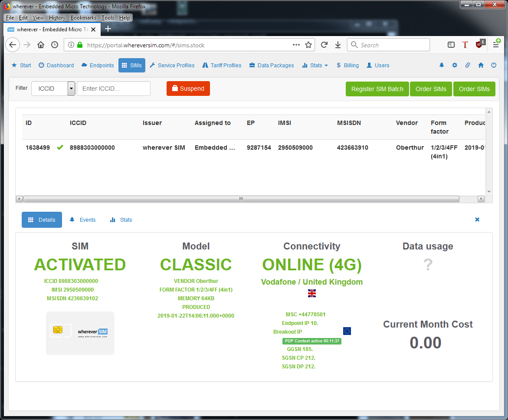Close the SIM details panel
This screenshot has width=508, height=420.
(x=477, y=220)
